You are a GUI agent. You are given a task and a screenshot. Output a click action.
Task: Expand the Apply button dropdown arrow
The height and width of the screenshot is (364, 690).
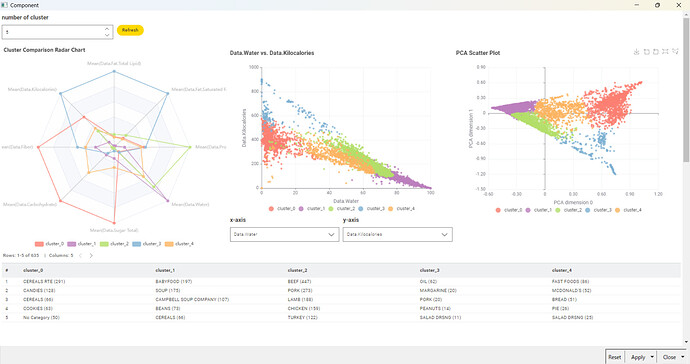pyautogui.click(x=652, y=357)
